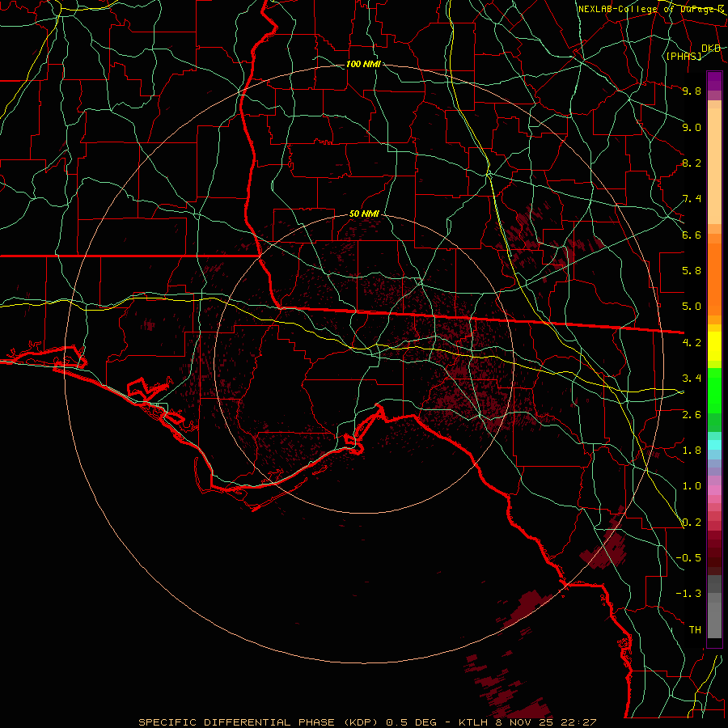Click the 9.0 value on the color scale
Image resolution: width=728 pixels, height=728 pixels.
point(692,127)
